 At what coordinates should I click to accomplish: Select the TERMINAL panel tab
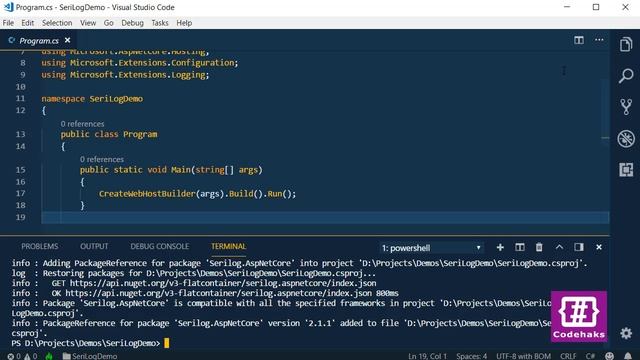[229, 247]
